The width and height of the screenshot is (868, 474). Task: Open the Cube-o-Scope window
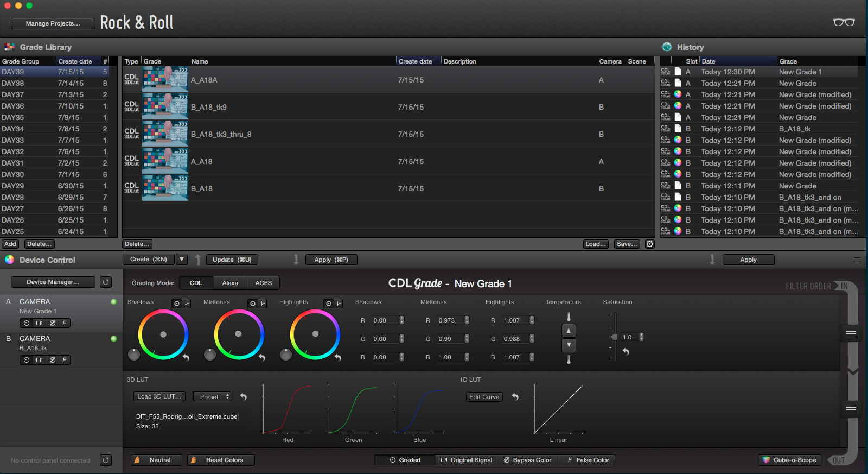[790, 460]
